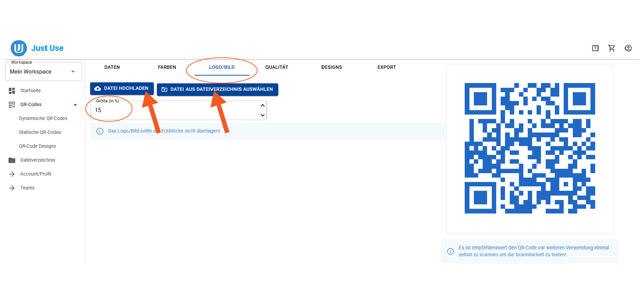
Task: Open QR-Code Designs
Action: 37,146
